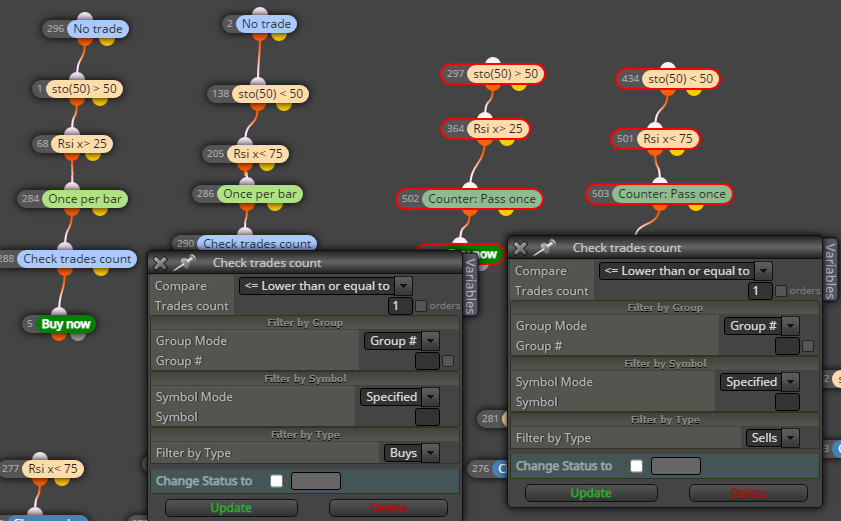Click gray output connector of Buy now node

pyautogui.click(x=78, y=336)
